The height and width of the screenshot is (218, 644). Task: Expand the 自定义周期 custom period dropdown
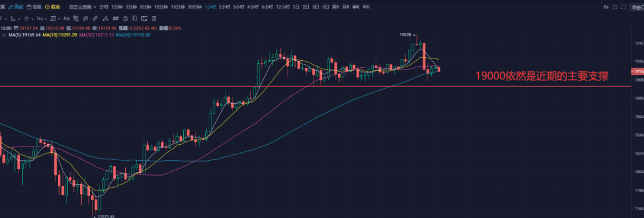tap(83, 7)
